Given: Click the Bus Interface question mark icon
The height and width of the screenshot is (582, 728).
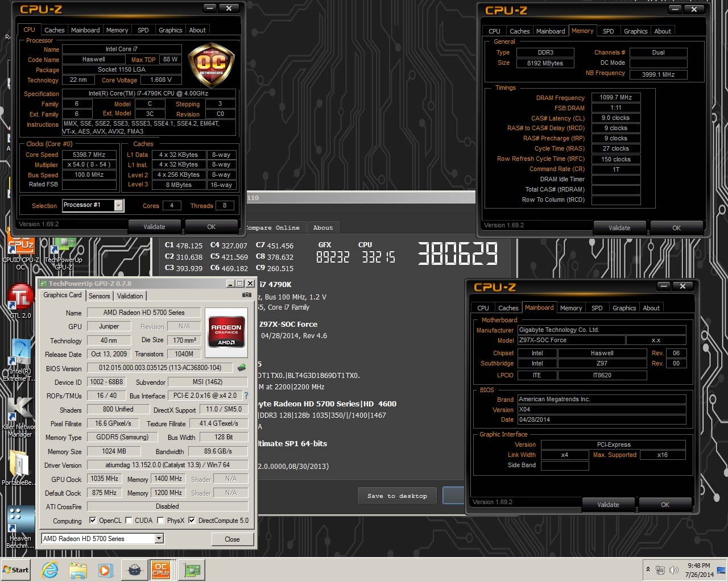Looking at the screenshot, I should pos(246,396).
